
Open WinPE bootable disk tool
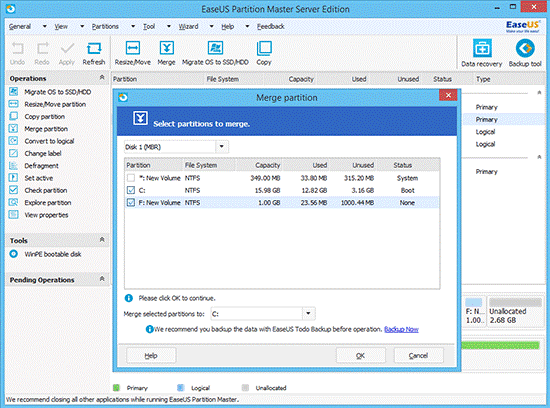(x=53, y=254)
